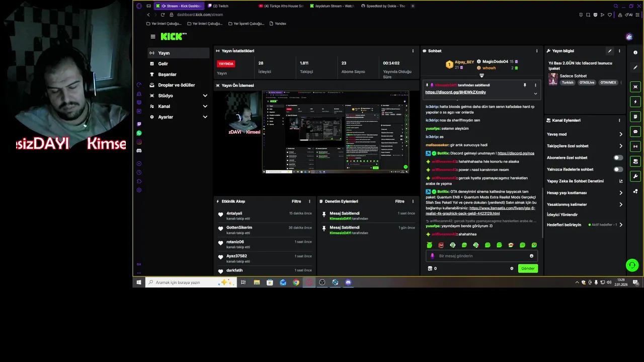Click the Turkish tag chip
Image resolution: width=644 pixels, height=362 pixels.
pyautogui.click(x=568, y=82)
